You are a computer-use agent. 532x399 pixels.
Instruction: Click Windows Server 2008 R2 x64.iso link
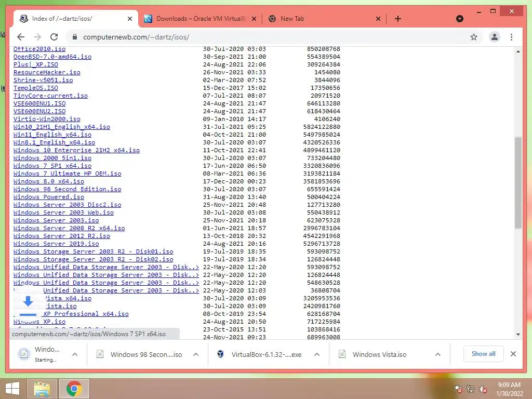tap(69, 229)
